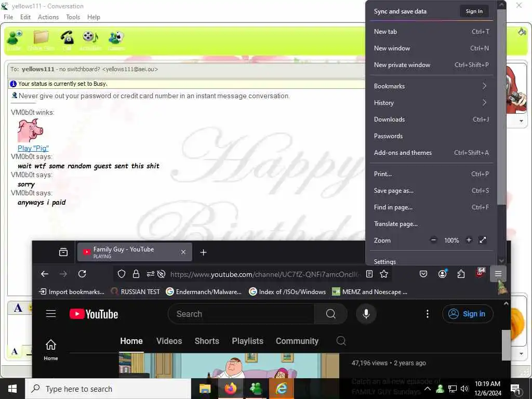This screenshot has width=532, height=399.
Task: Click the Home sidebar icon on YouTube
Action: click(x=51, y=350)
